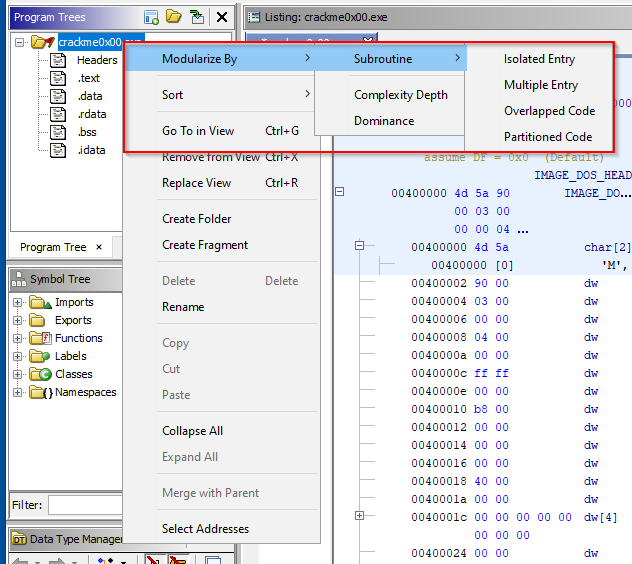Select the .bss fragment icon

point(58,132)
